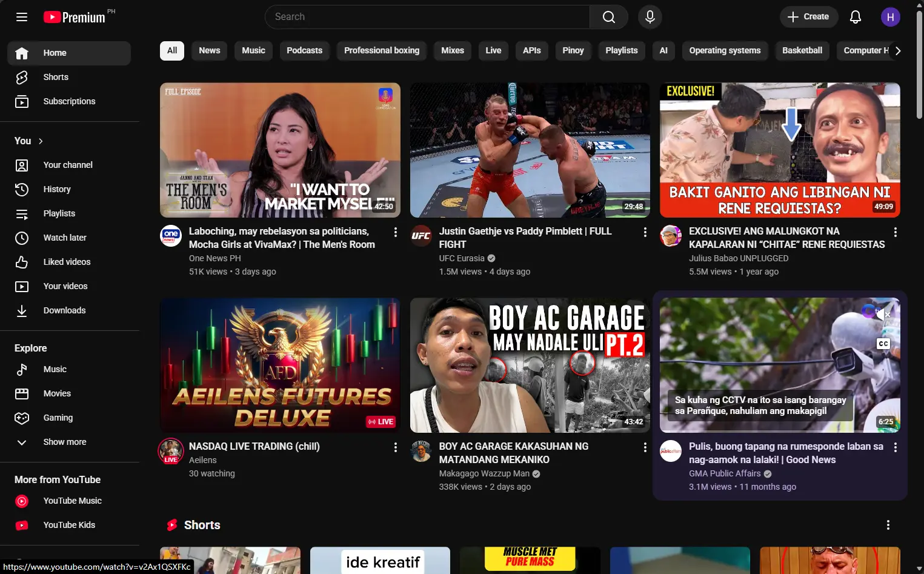Screen dimensions: 924x574
Task: Open The Men's Room video thumbnail
Action: pos(280,150)
